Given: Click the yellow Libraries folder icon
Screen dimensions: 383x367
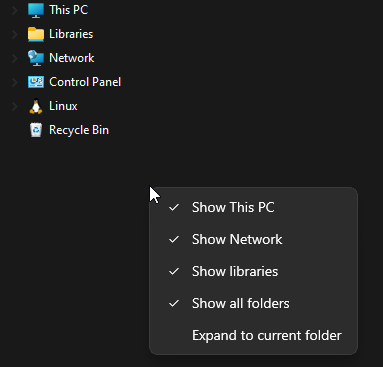Looking at the screenshot, I should [36, 34].
